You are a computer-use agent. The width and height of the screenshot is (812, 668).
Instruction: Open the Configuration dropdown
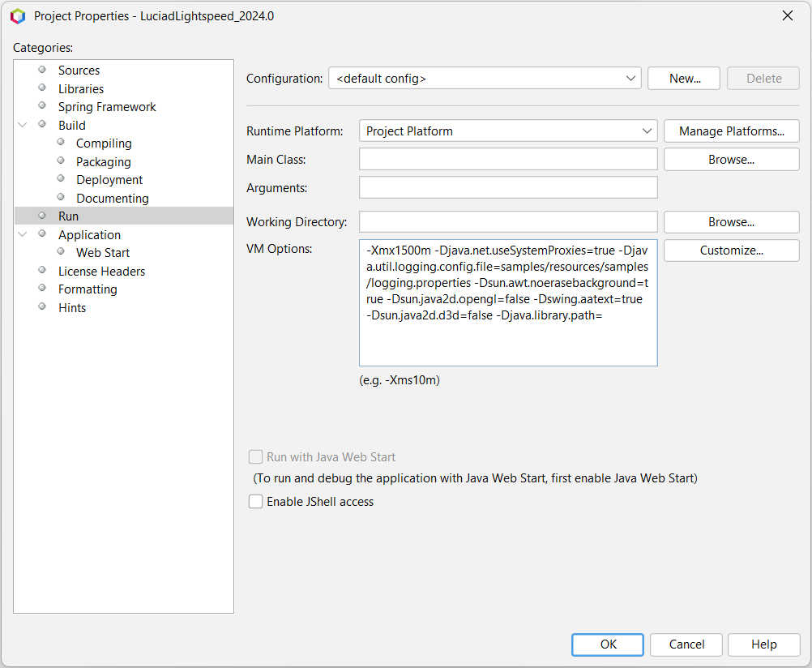coord(485,79)
